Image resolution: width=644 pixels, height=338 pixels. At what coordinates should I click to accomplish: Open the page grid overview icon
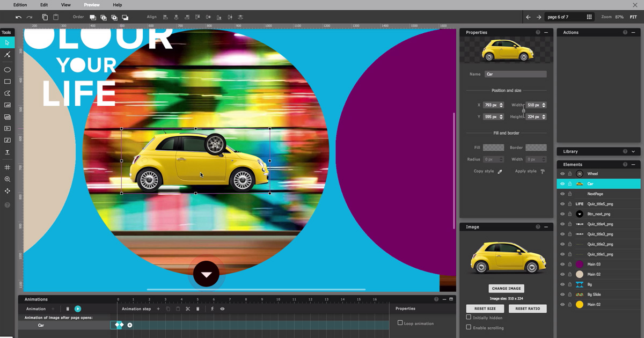coord(589,17)
